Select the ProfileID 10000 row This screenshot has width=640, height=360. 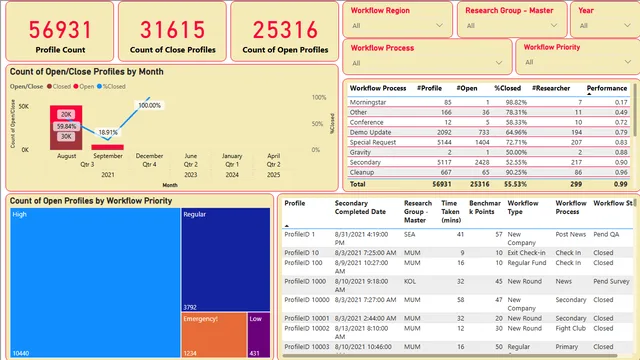(x=457, y=304)
